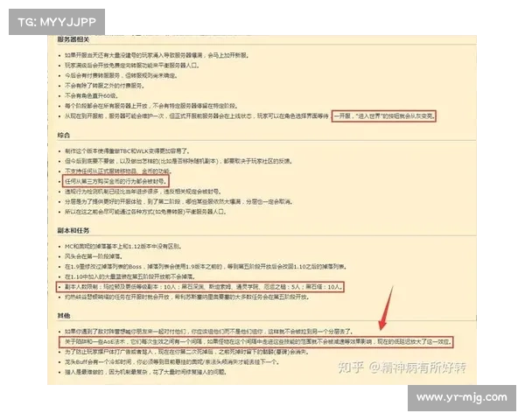Click the 其他 section heading
The width and height of the screenshot is (525, 420).
click(64, 316)
